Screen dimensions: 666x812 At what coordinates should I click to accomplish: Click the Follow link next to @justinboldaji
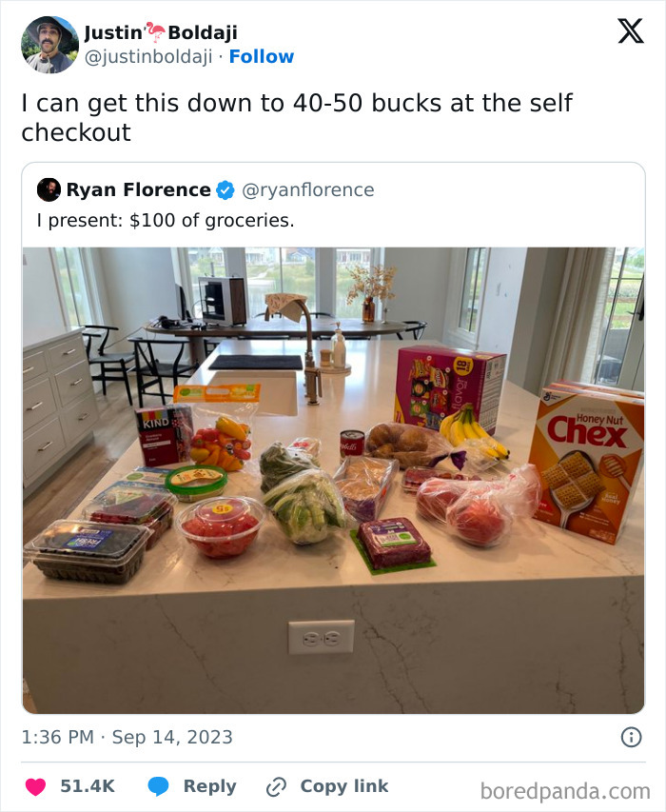point(262,56)
